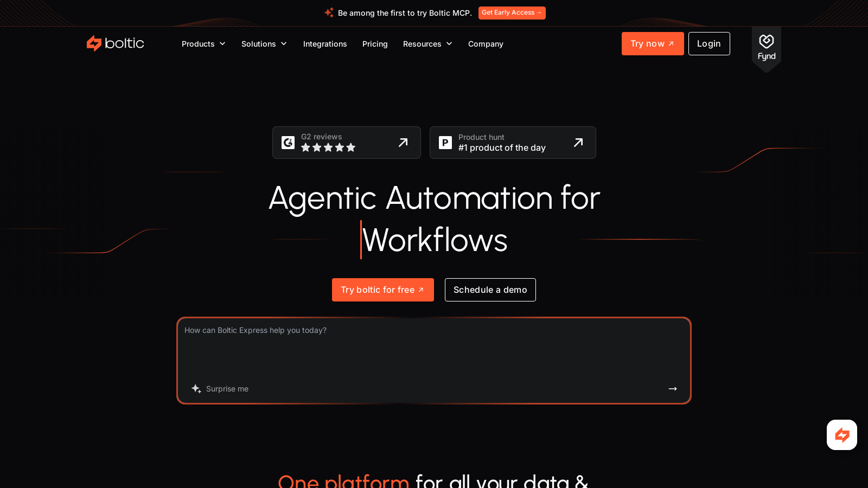
Task: Open G2 reviews arrow link
Action: pyautogui.click(x=403, y=143)
